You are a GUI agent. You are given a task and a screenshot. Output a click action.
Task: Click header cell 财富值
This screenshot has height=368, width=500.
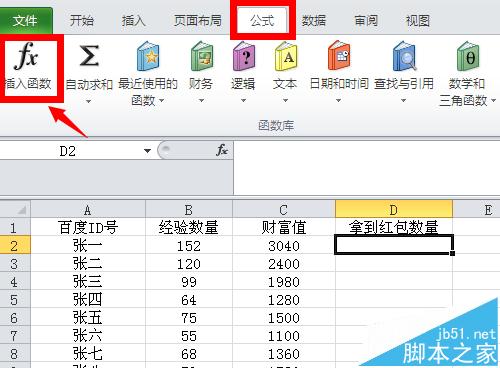(x=284, y=228)
